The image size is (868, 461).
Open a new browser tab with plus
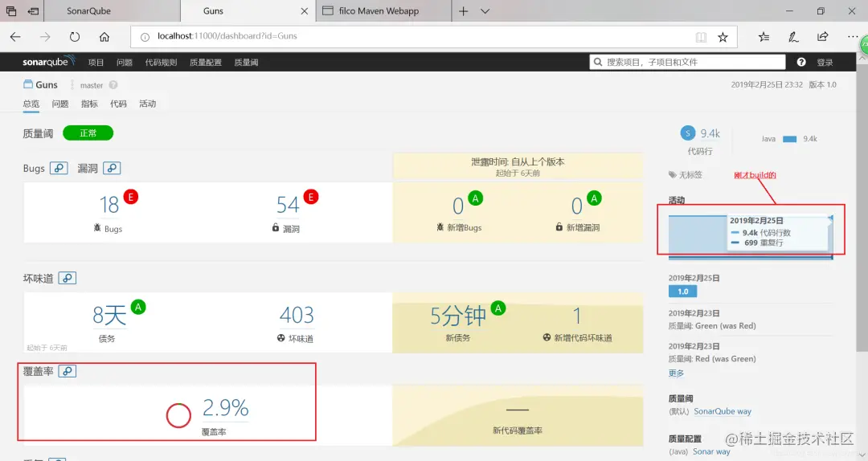464,11
